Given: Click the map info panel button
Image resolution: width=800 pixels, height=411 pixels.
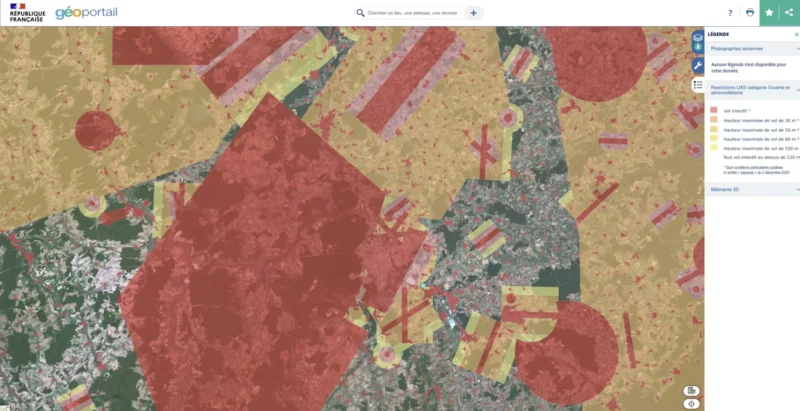Looking at the screenshot, I should click(691, 391).
